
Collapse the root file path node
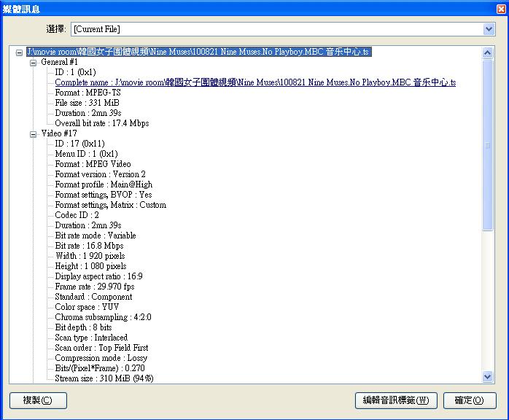coord(20,52)
